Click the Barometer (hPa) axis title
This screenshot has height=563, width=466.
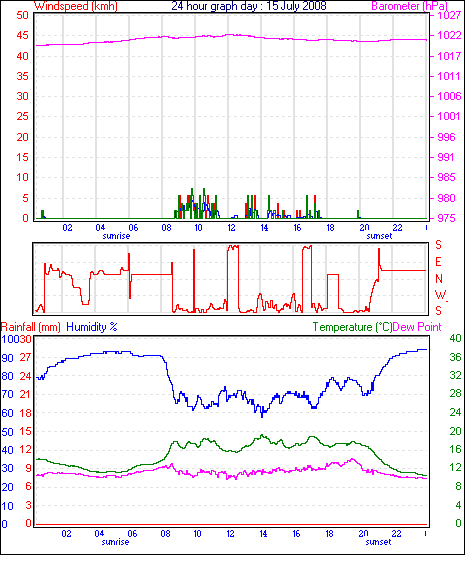pyautogui.click(x=409, y=6)
